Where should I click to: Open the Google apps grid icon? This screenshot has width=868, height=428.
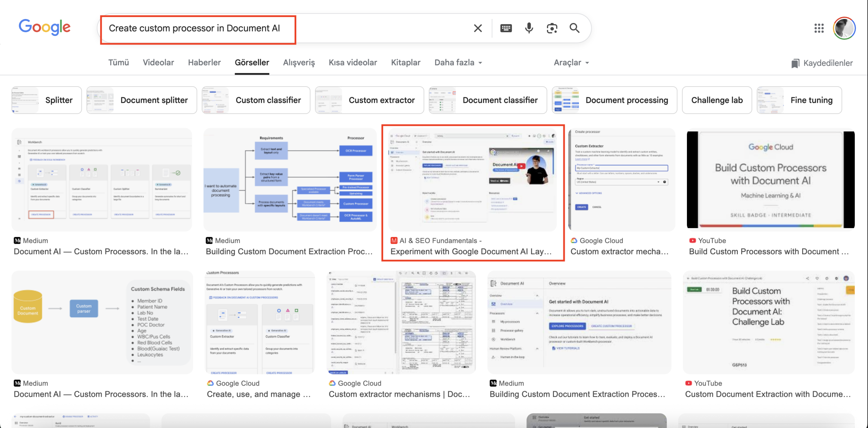pyautogui.click(x=819, y=28)
